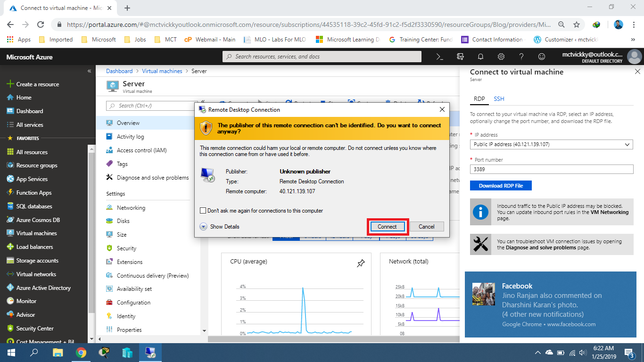
Task: Click the feedback smiley icon
Action: point(542,57)
